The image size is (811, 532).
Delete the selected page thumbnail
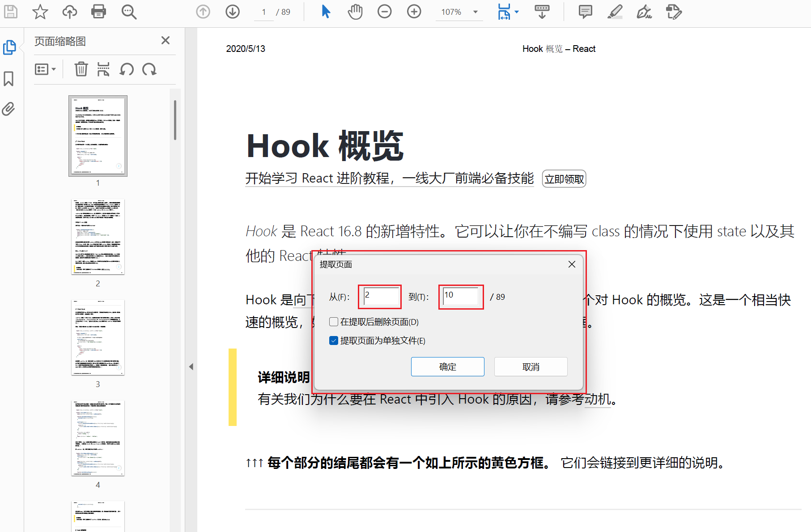coord(81,69)
